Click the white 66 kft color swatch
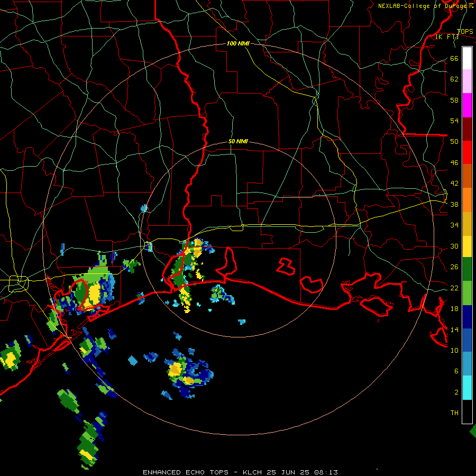476x476 pixels. tap(467, 58)
